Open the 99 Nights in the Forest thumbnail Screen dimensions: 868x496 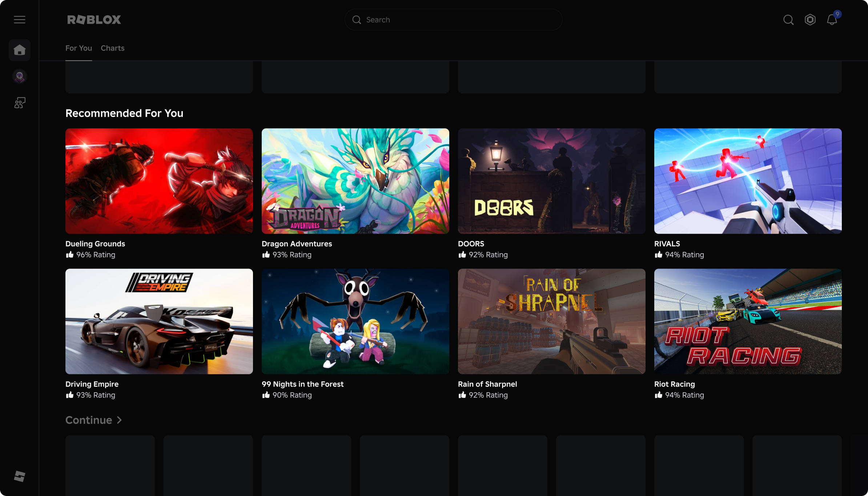point(355,321)
